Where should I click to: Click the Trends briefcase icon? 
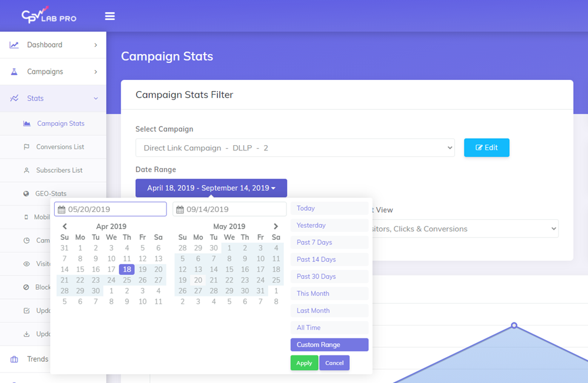pos(14,359)
